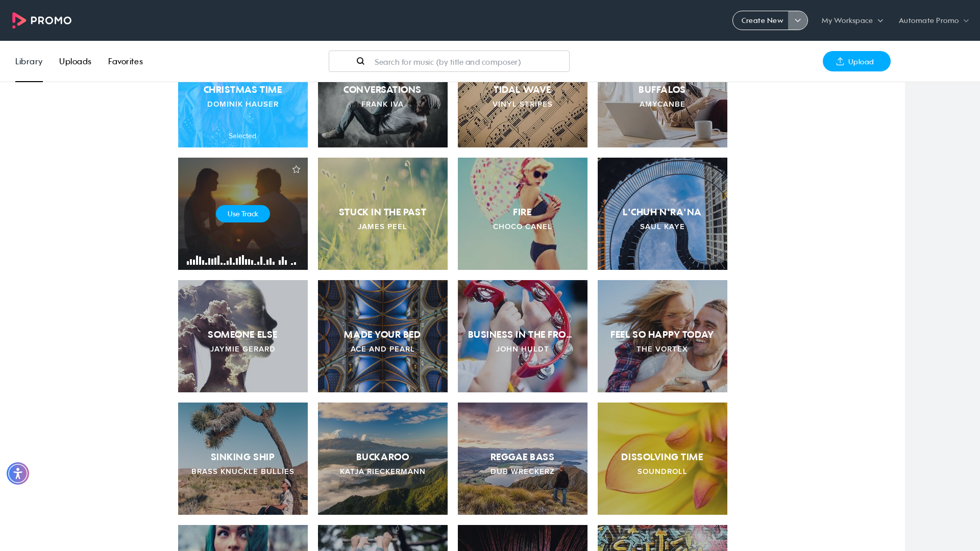Seek within the track waveform

pos(241,260)
